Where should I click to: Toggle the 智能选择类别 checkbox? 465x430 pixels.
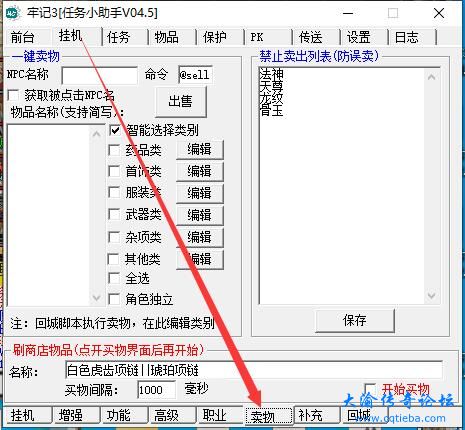pyautogui.click(x=115, y=130)
